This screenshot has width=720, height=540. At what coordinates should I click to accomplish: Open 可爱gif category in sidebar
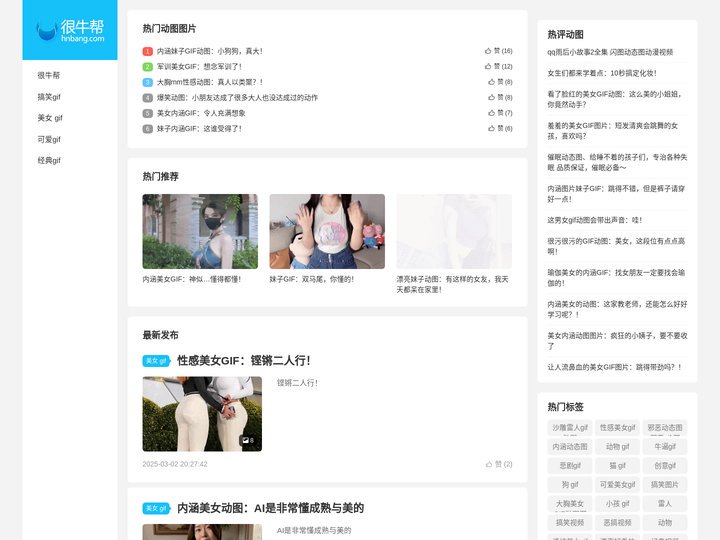tap(49, 139)
